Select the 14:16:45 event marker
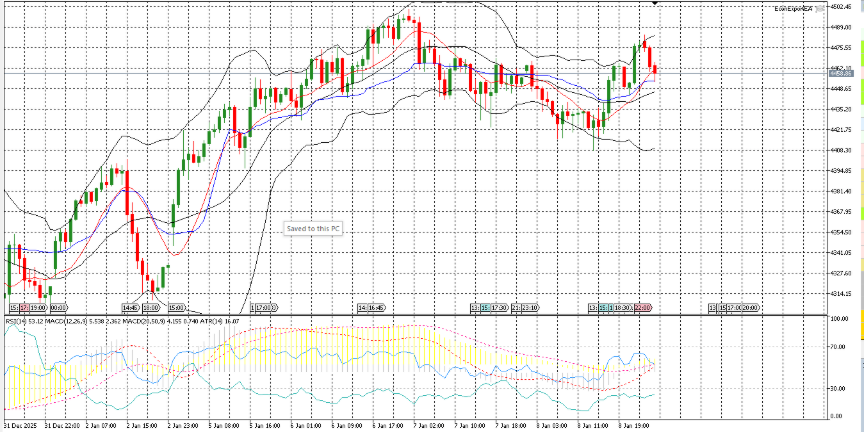The width and height of the screenshot is (864, 432). [371, 308]
